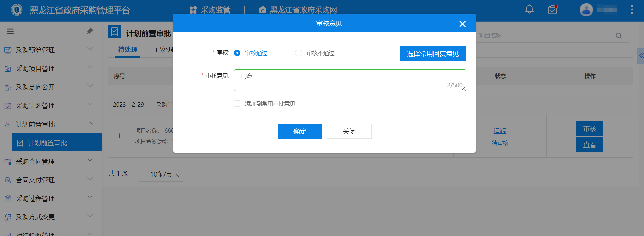Screen dimensions: 644x236
Task: Expand the 采购预算管理 menu chevron
Action: point(90,49)
